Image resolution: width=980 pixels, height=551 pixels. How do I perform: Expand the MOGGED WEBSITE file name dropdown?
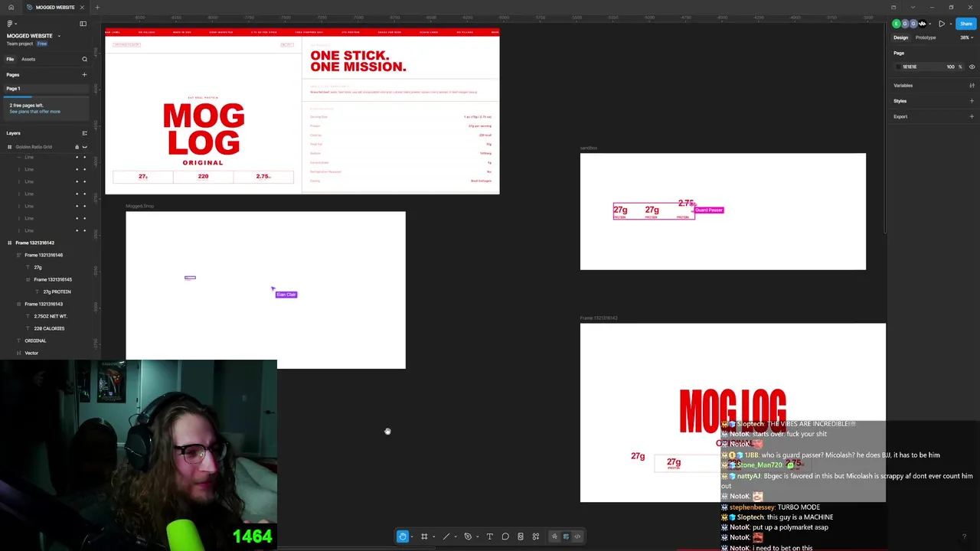coord(59,36)
